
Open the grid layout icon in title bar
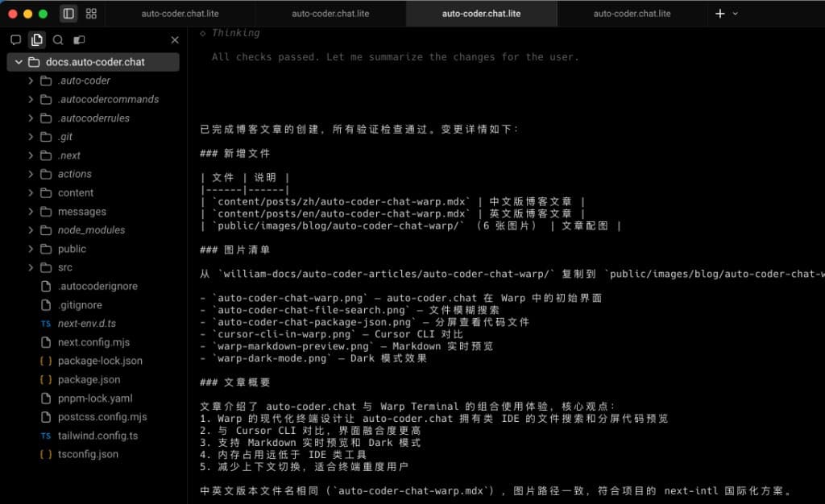[x=91, y=14]
